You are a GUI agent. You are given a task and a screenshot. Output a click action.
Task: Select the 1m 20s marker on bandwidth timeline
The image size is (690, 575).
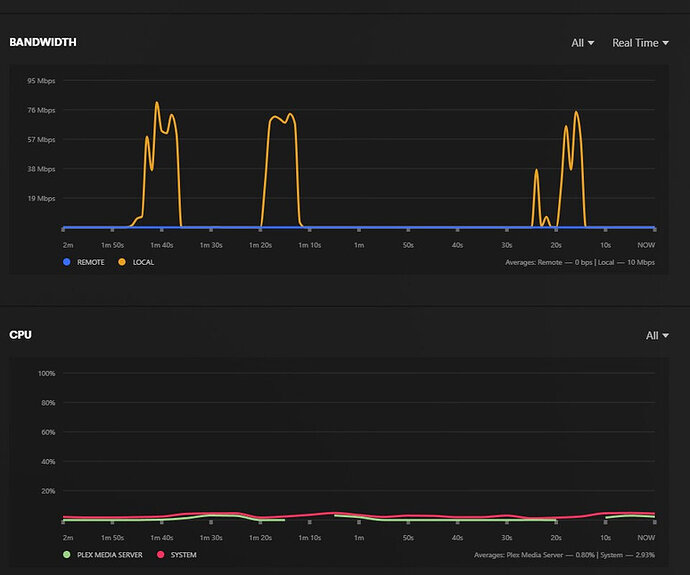click(260, 245)
